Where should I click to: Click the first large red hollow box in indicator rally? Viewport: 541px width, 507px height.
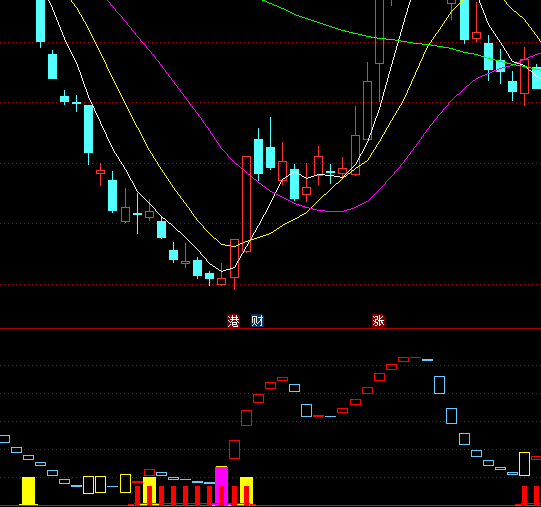click(x=234, y=449)
